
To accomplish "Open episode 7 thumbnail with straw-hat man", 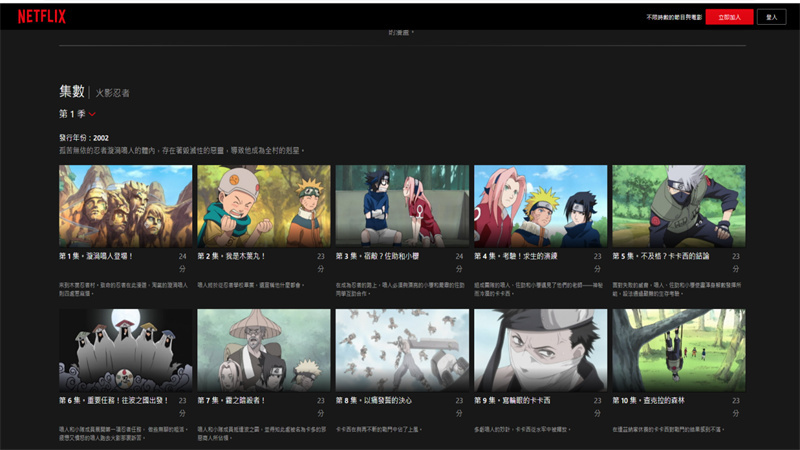I will [264, 350].
